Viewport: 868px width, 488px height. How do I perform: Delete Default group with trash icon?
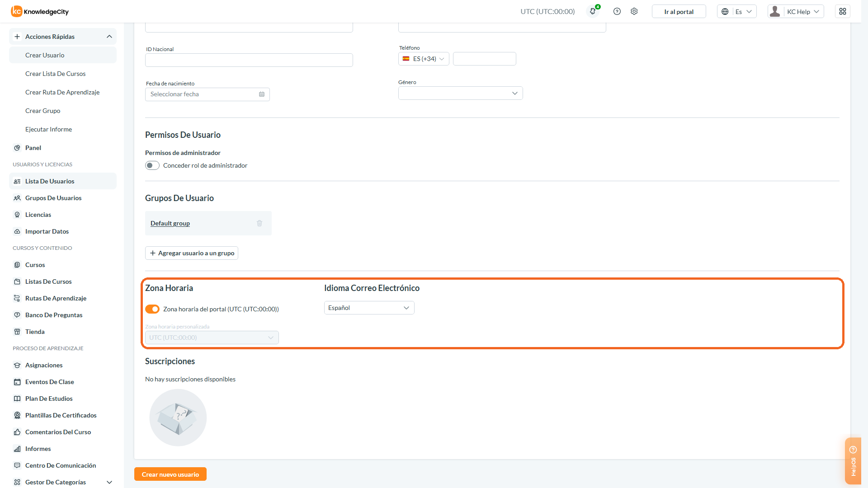(x=259, y=223)
